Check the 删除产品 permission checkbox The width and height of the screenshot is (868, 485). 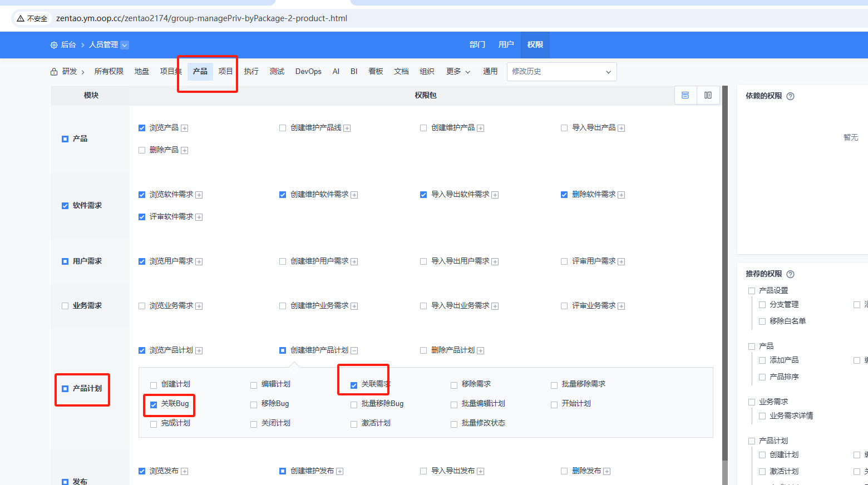point(142,150)
